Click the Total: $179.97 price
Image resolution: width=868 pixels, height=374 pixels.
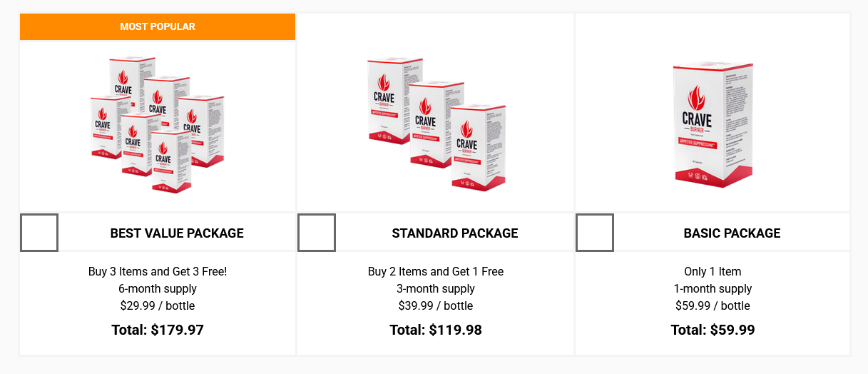pyautogui.click(x=158, y=330)
